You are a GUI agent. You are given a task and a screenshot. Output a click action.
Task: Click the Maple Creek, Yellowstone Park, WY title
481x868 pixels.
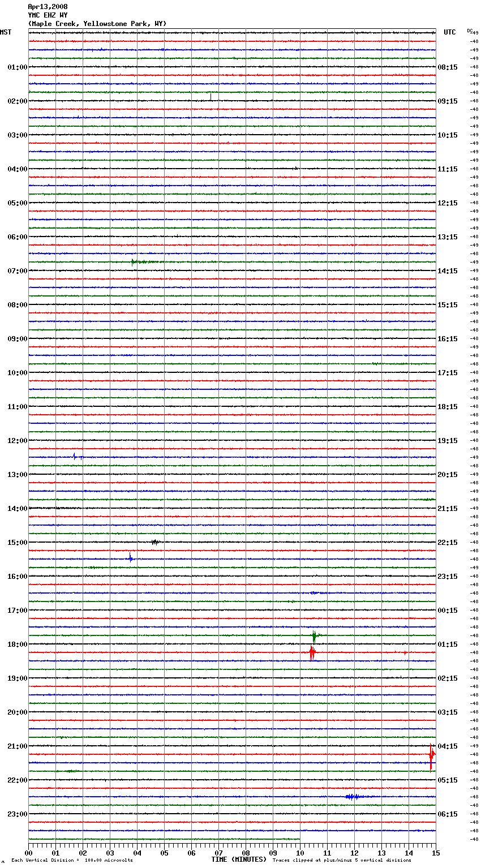(x=97, y=24)
